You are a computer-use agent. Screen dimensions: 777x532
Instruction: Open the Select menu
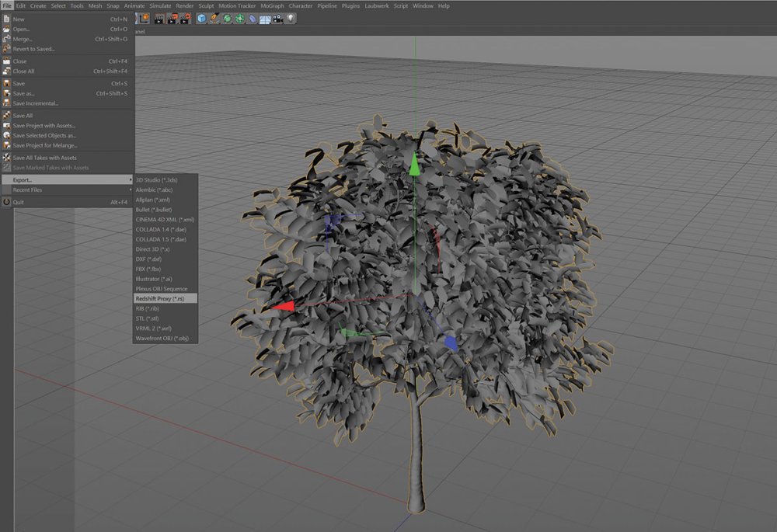[58, 6]
